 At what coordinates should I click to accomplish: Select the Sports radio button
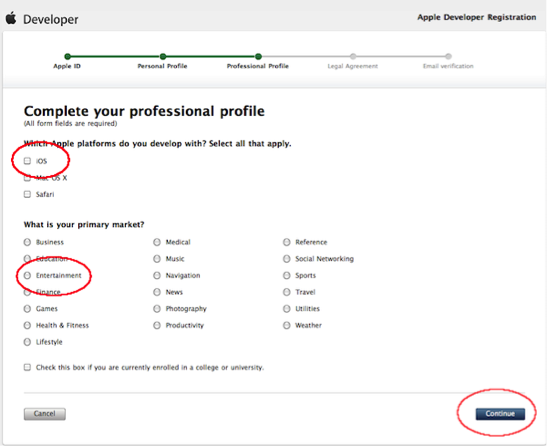tap(287, 275)
